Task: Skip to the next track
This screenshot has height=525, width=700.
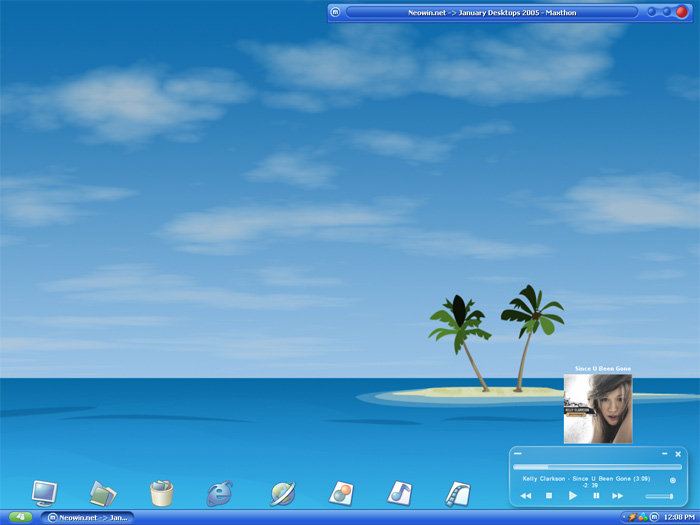Action: (x=618, y=496)
